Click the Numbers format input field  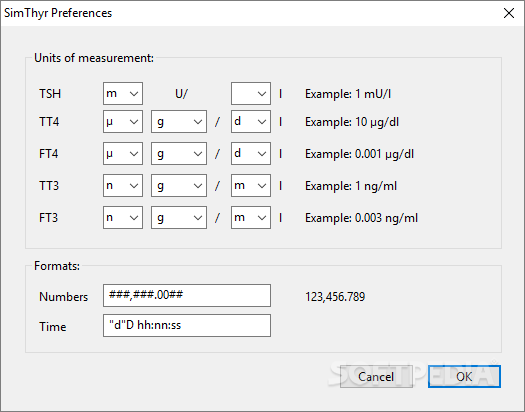[x=187, y=296]
